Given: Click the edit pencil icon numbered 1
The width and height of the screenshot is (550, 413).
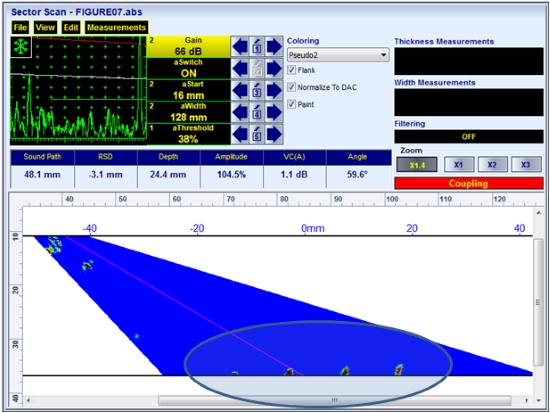Looking at the screenshot, I should [x=257, y=46].
